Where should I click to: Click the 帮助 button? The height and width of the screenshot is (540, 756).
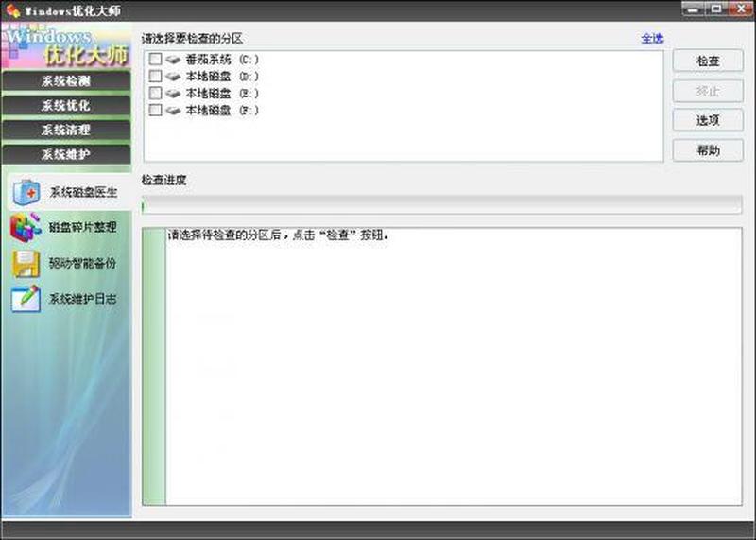(x=708, y=150)
